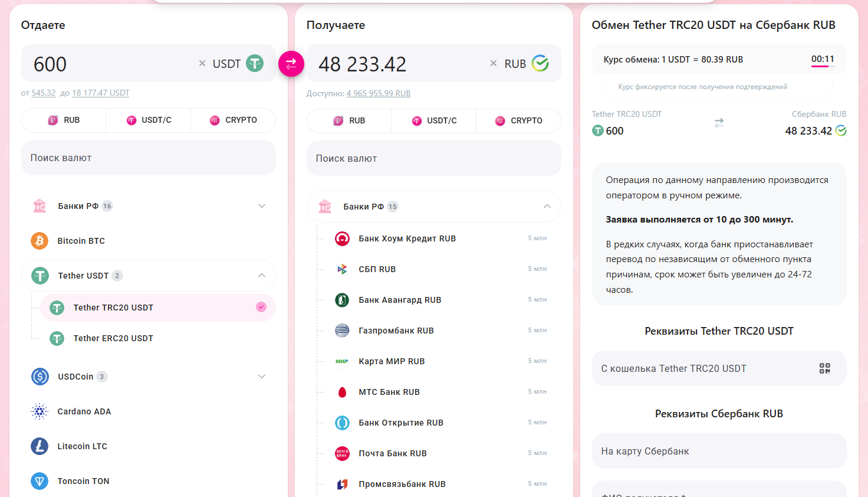Select the RUB filter tab under Получаете

coord(349,120)
